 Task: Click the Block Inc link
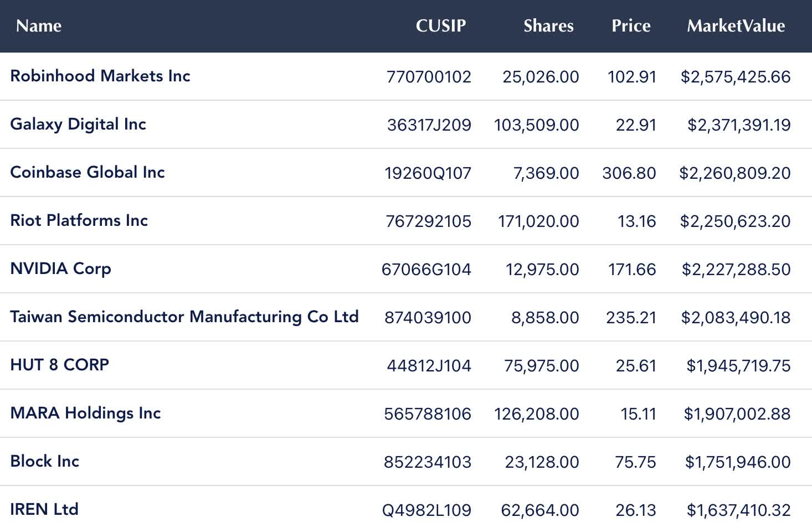pos(45,461)
